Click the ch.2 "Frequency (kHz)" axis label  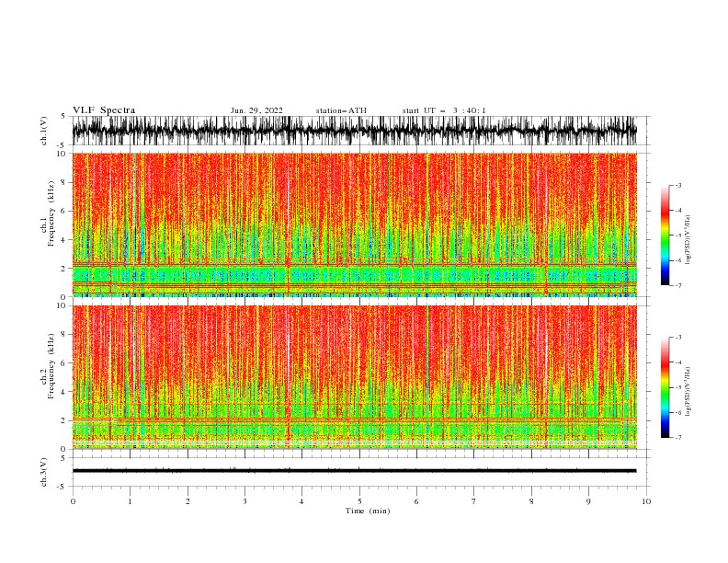pyautogui.click(x=51, y=366)
